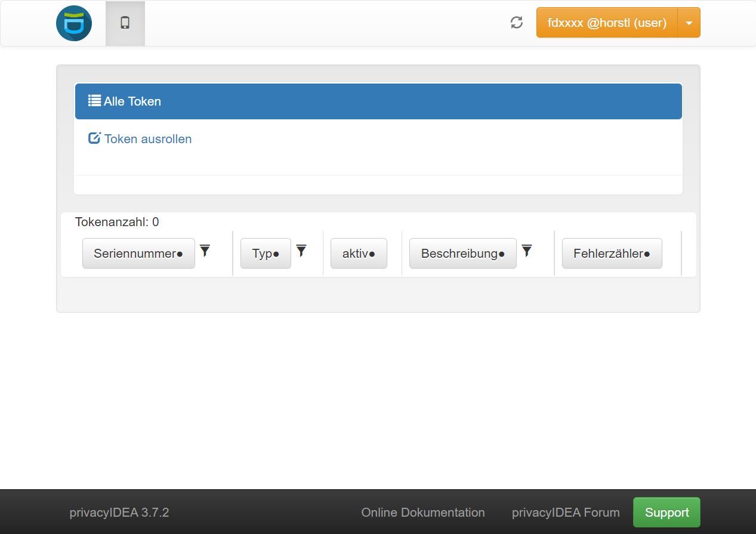This screenshot has height=534, width=756.
Task: Click the refresh arrows icon
Action: click(x=517, y=23)
